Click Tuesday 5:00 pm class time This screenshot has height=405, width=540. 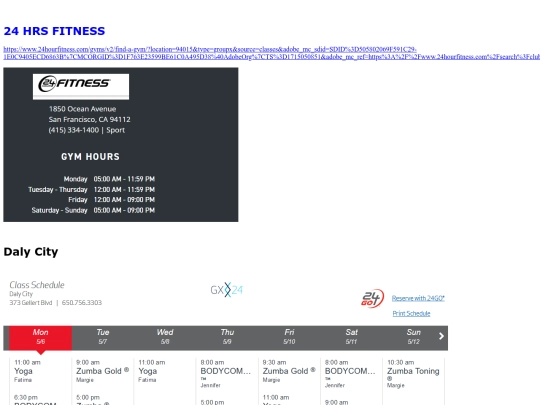pos(88,397)
